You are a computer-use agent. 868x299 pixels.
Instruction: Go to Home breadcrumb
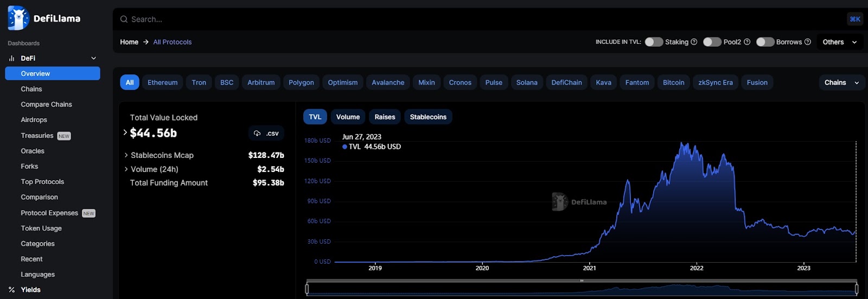tap(129, 42)
